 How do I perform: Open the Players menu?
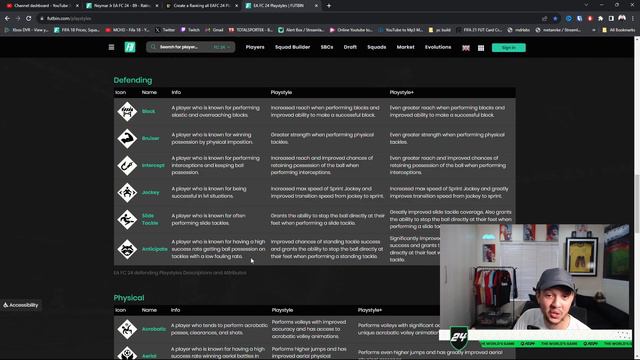coord(255,47)
